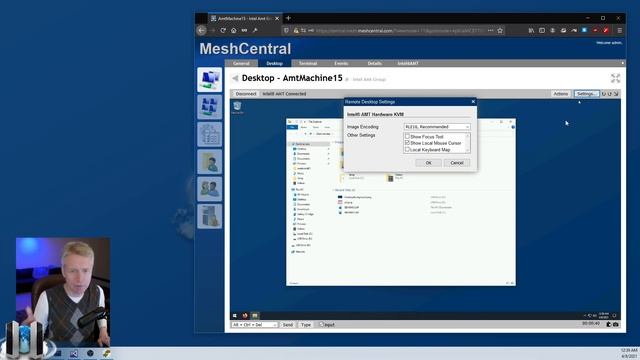Cancel the Remote Desktop Settings dialog
Screen dimensions: 640x360
click(x=456, y=163)
